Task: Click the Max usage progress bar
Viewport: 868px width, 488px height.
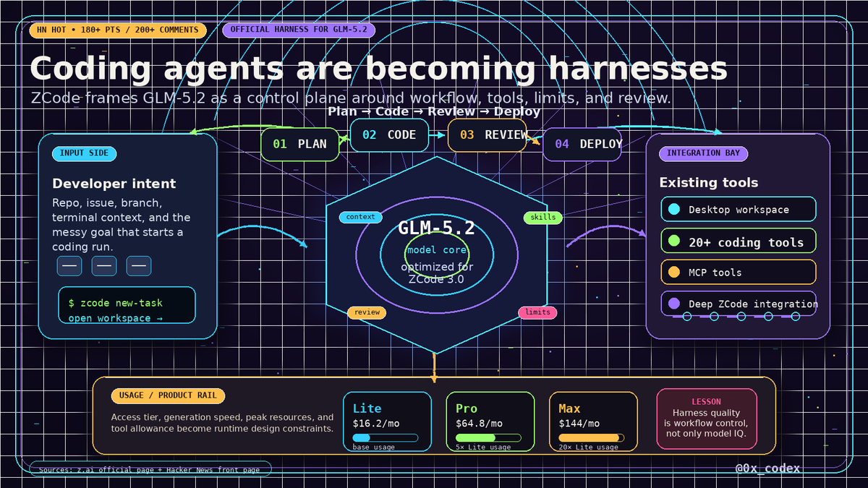Action: point(592,437)
